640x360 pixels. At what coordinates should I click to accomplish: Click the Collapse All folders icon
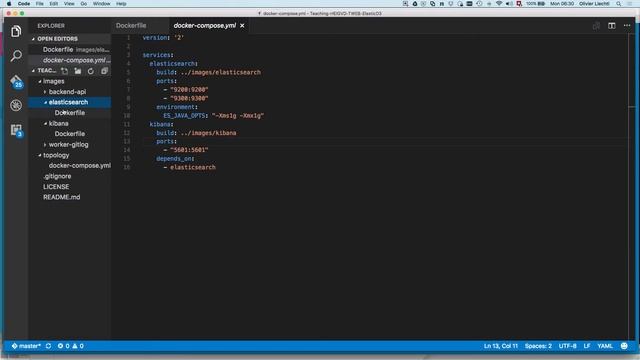(104, 71)
